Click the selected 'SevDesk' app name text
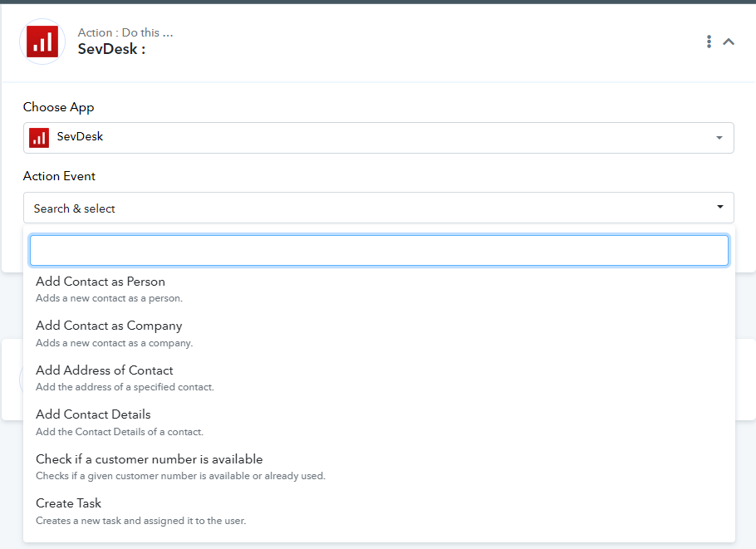 point(80,136)
